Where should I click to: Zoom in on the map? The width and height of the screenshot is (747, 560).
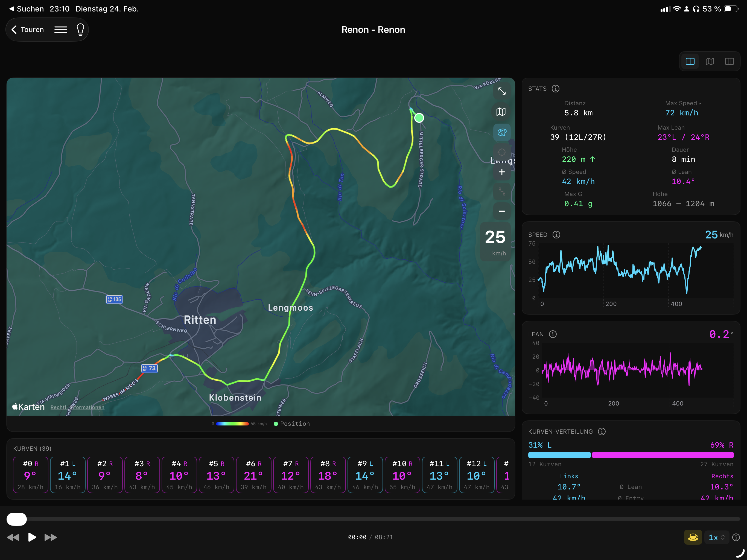coord(502,172)
